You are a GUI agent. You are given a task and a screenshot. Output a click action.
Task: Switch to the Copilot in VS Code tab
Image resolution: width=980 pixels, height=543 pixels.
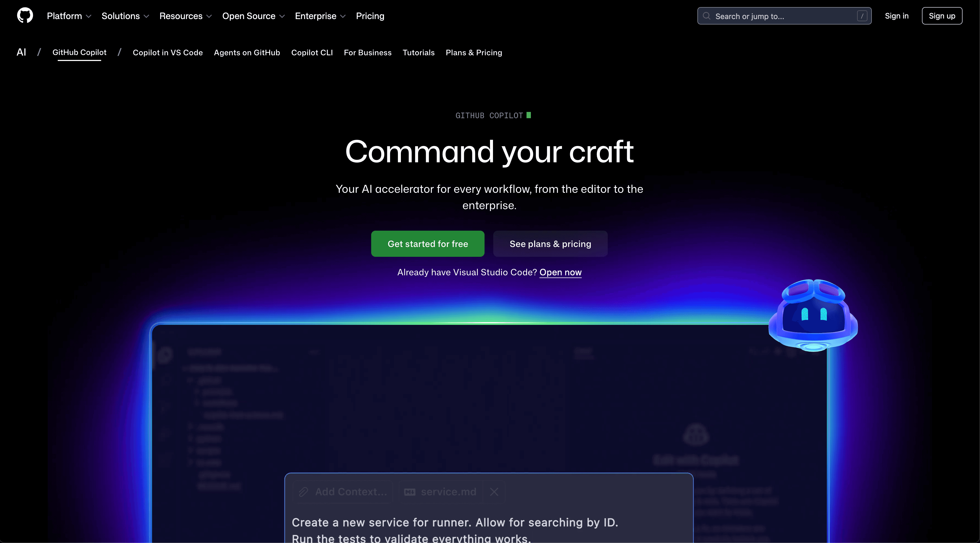coord(168,53)
